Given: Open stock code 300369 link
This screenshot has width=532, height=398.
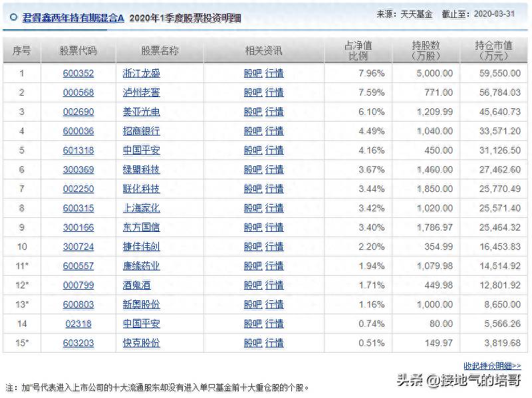Looking at the screenshot, I should pyautogui.click(x=78, y=169).
